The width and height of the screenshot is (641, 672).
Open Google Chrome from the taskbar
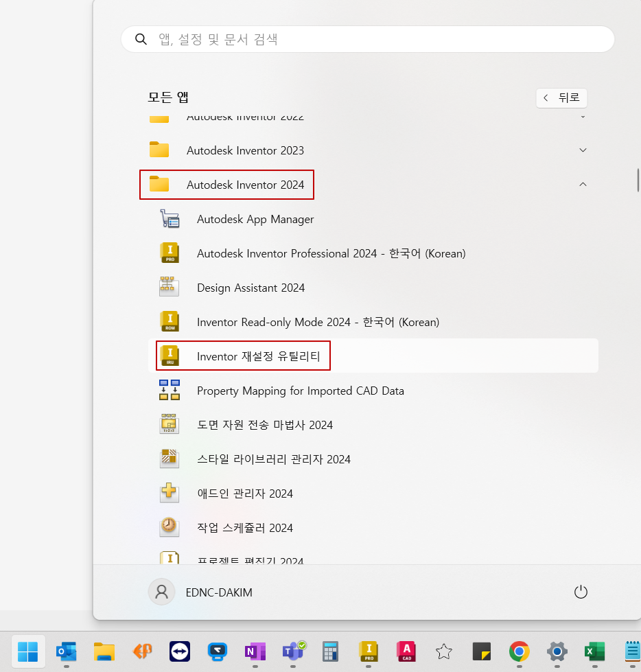[520, 651]
